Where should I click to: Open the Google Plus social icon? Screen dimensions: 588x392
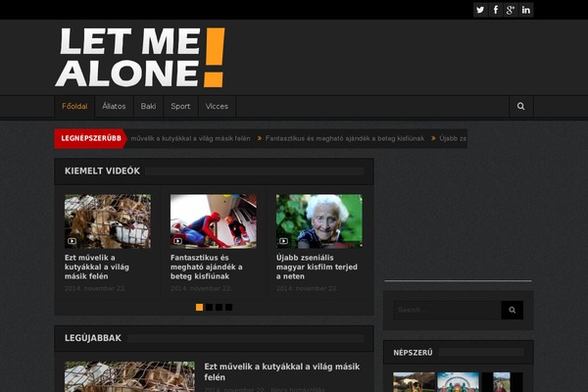(x=511, y=10)
